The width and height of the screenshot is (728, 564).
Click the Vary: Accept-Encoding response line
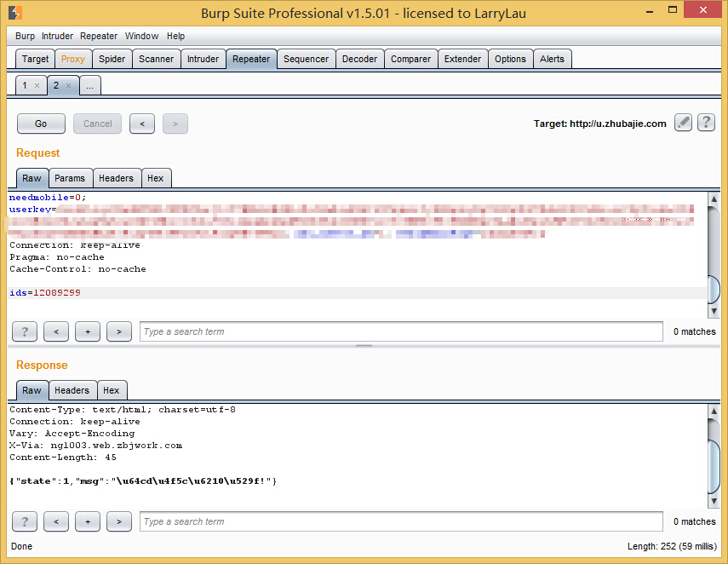pos(72,434)
